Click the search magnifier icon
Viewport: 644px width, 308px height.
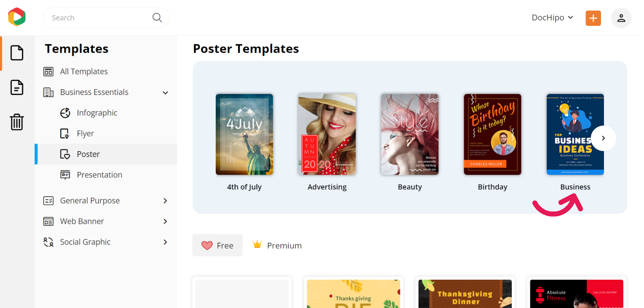[x=157, y=18]
